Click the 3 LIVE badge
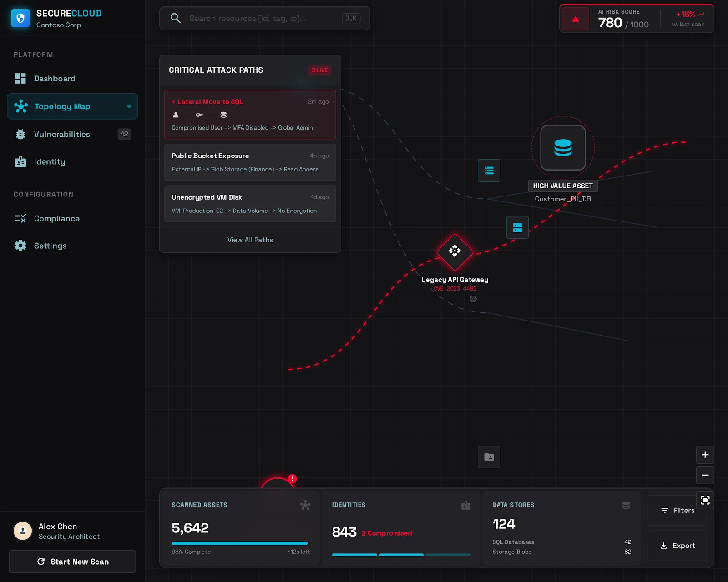728x582 pixels. 320,70
